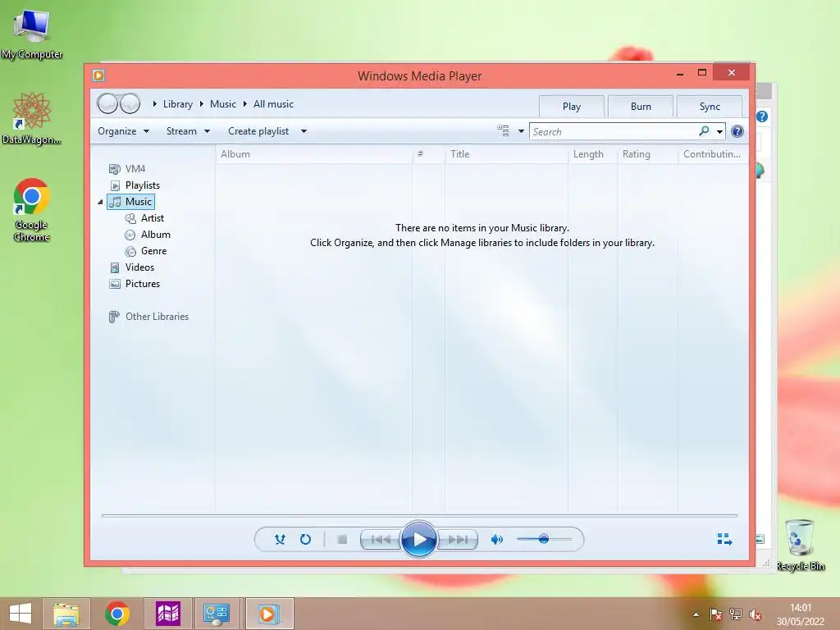840x630 pixels.
Task: Open Control Panel taskbar icon
Action: (217, 614)
